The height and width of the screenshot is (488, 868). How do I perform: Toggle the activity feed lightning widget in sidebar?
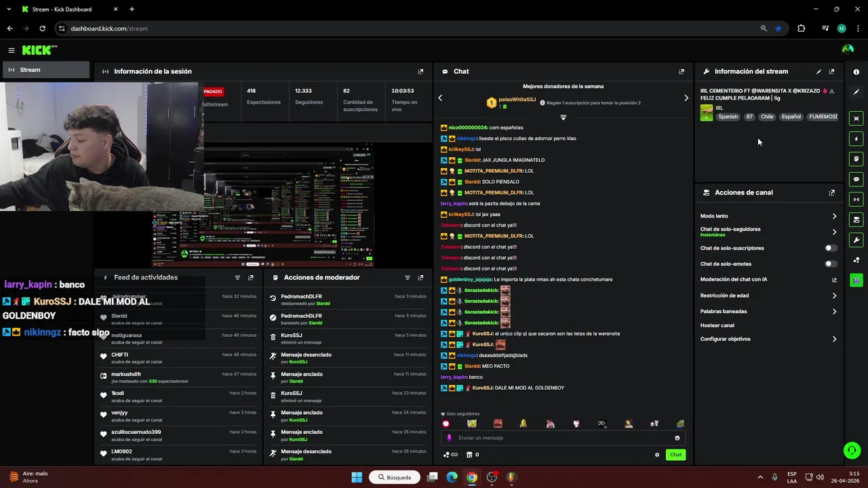[856, 139]
